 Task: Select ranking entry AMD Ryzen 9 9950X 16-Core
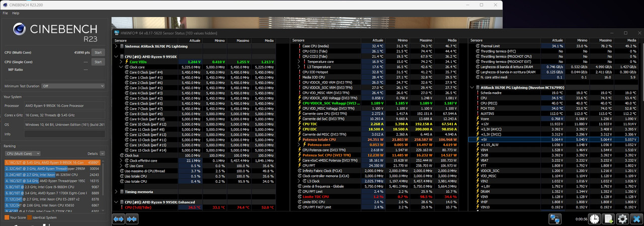tap(52, 163)
